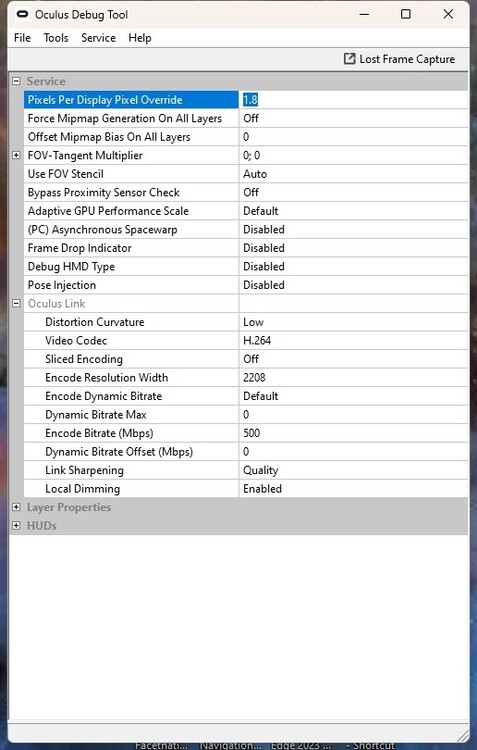Select the Encode Dynamic Bitrate label
This screenshot has height=750, width=477.
[x=103, y=397]
